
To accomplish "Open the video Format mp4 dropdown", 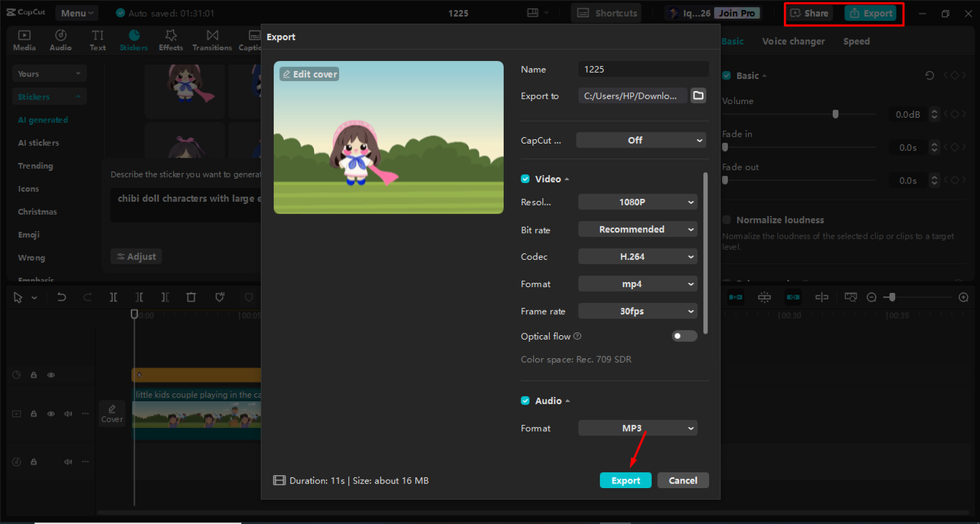I will (638, 284).
